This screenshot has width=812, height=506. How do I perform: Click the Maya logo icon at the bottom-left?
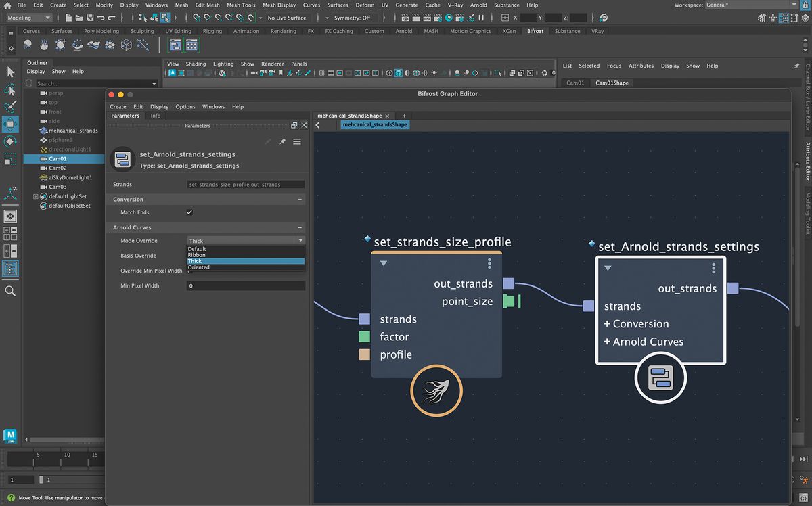[9, 436]
